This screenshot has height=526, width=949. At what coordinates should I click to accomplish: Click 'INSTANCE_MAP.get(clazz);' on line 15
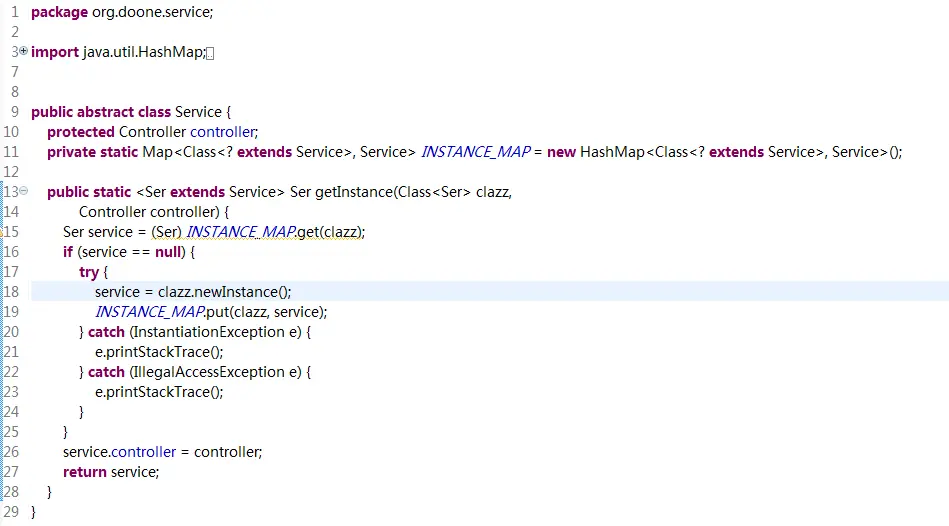275,232
